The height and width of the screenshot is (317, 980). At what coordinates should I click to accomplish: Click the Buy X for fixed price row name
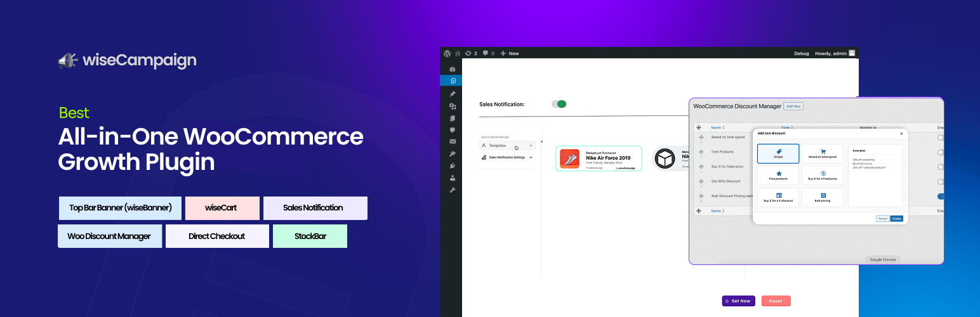[728, 167]
